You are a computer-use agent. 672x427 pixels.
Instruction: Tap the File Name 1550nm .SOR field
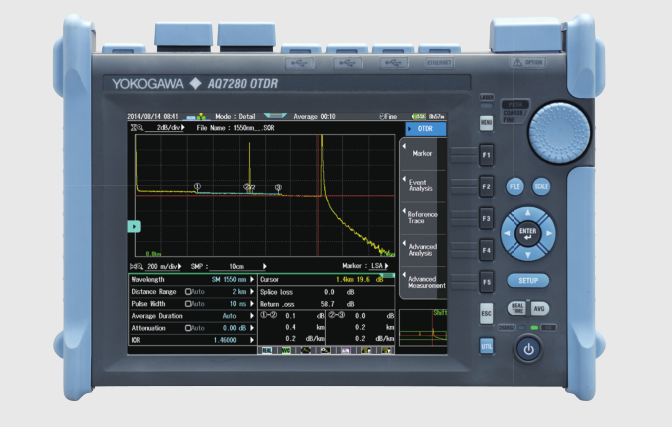235,128
